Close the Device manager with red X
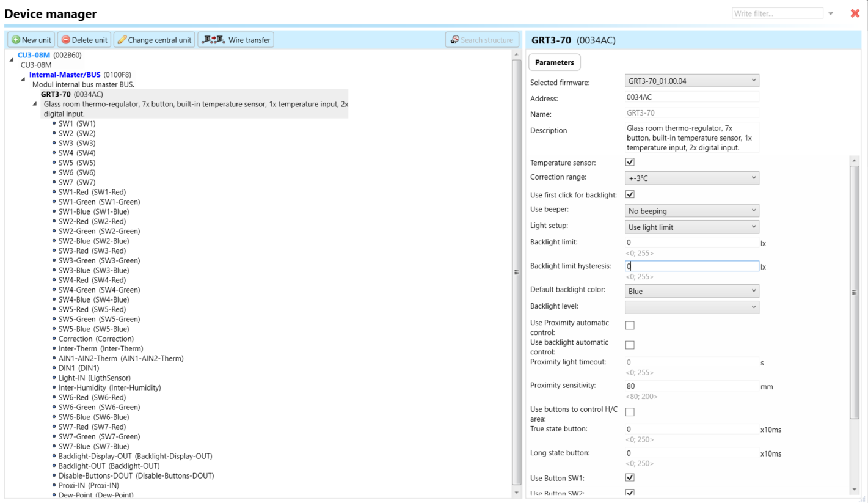The image size is (868, 503). (x=855, y=13)
